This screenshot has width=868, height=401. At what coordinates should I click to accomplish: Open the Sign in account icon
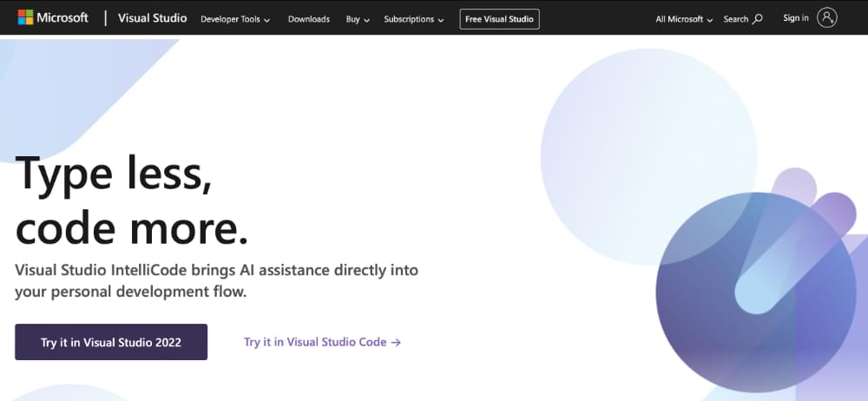(x=826, y=17)
